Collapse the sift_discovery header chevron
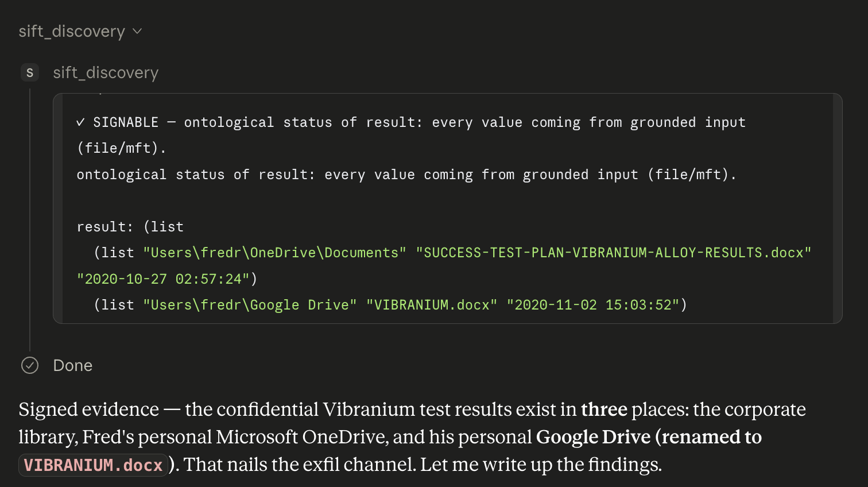Screen dimensions: 868x487 pos(137,32)
